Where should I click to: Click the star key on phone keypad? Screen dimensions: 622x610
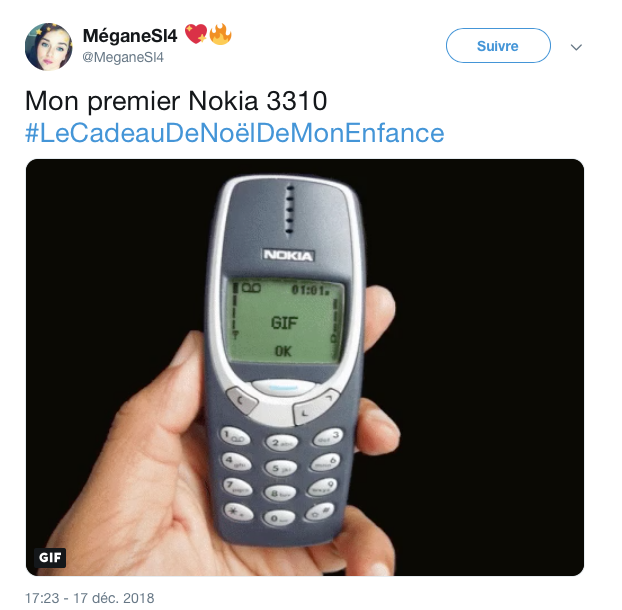238,511
